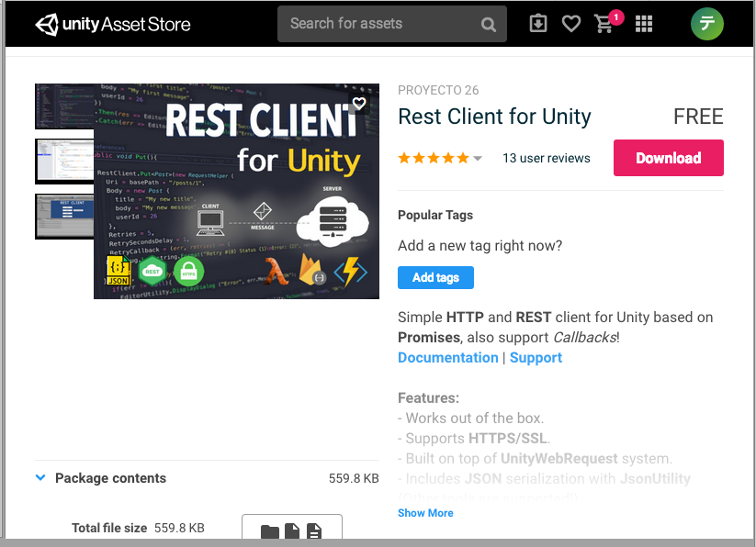Click the Package contents heading
This screenshot has height=547, width=756.
pos(110,478)
